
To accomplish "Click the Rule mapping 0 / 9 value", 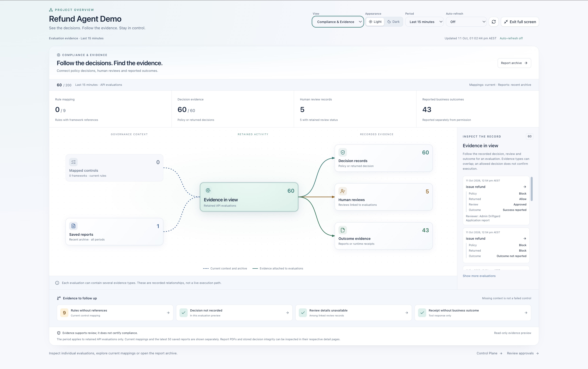I will pyautogui.click(x=60, y=110).
